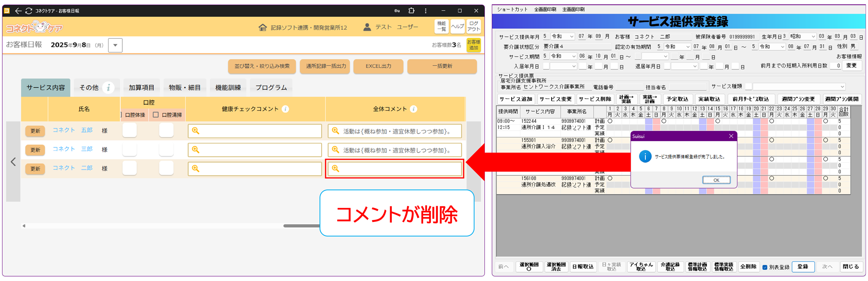Image resolution: width=868 pixels, height=281 pixels.
Task: Click info icon beside その他 tab
Action: [x=108, y=88]
